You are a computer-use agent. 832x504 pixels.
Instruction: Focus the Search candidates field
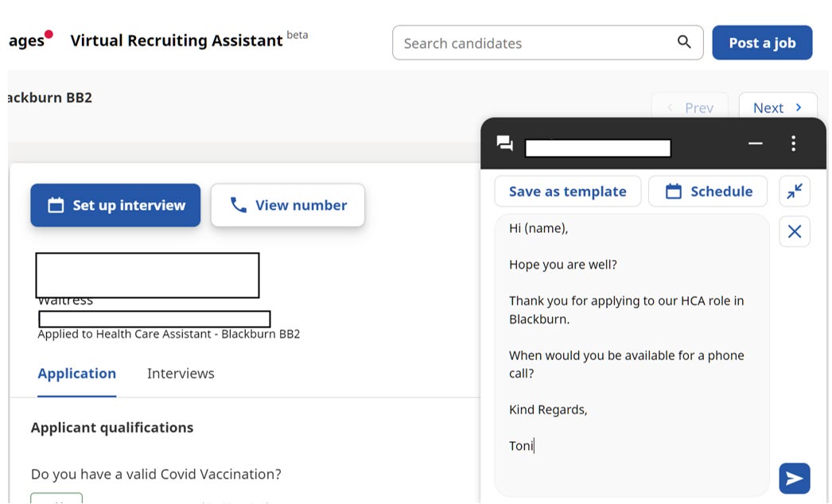coord(533,43)
